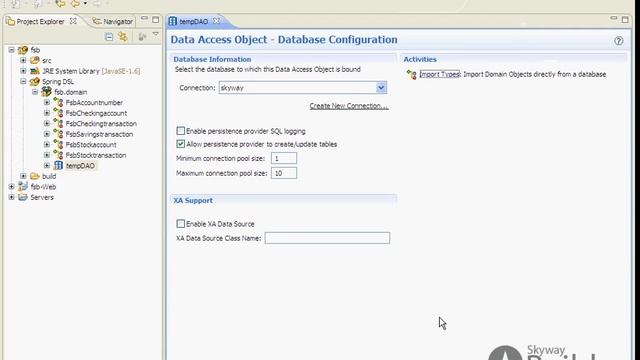Image resolution: width=640 pixels, height=360 pixels.
Task: Expand the FsbAccountnumber node
Action: [x=47, y=102]
